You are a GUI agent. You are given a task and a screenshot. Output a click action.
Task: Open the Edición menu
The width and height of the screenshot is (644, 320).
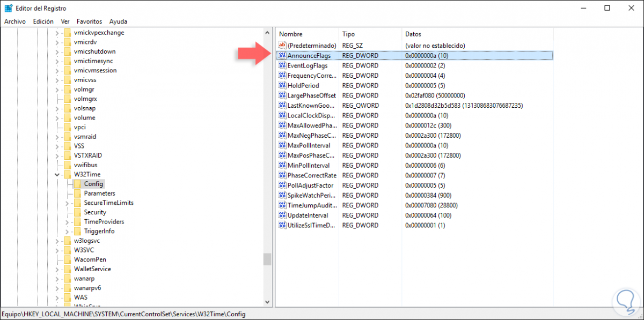click(x=43, y=21)
